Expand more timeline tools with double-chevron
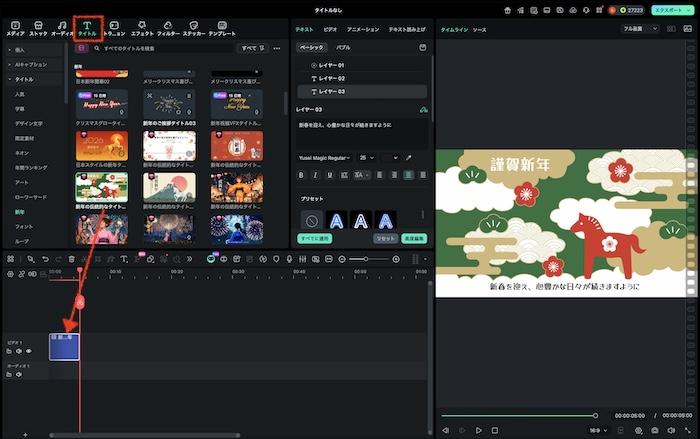Image resolution: width=700 pixels, height=439 pixels. click(189, 259)
